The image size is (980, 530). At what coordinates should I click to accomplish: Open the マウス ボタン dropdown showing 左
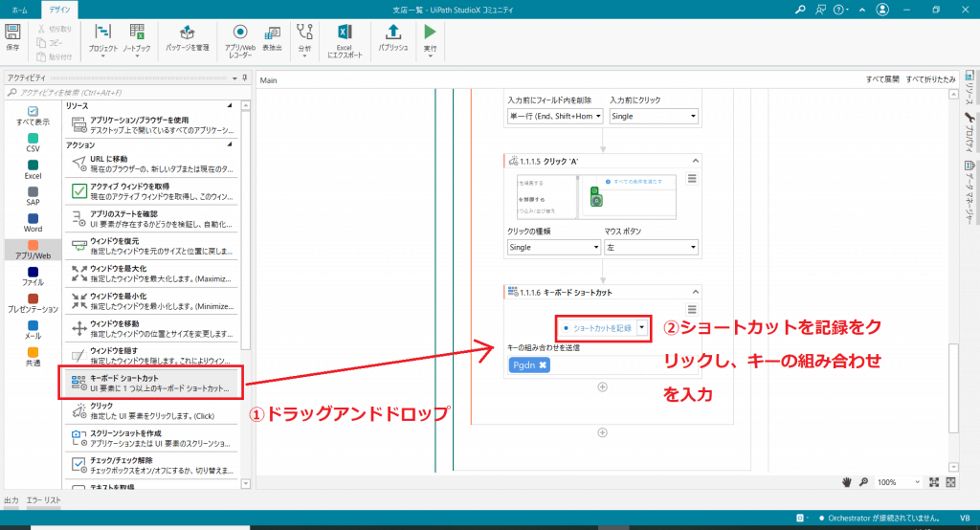click(651, 247)
